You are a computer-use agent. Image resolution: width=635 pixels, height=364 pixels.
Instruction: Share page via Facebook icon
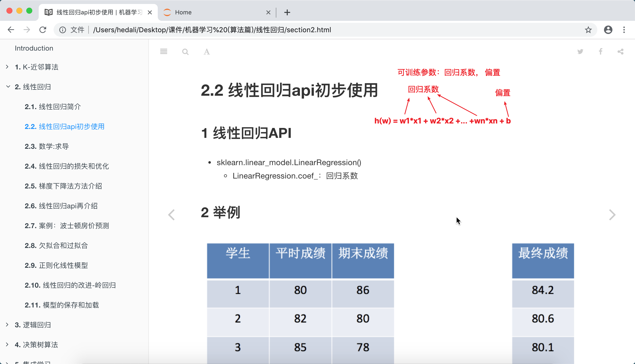601,52
